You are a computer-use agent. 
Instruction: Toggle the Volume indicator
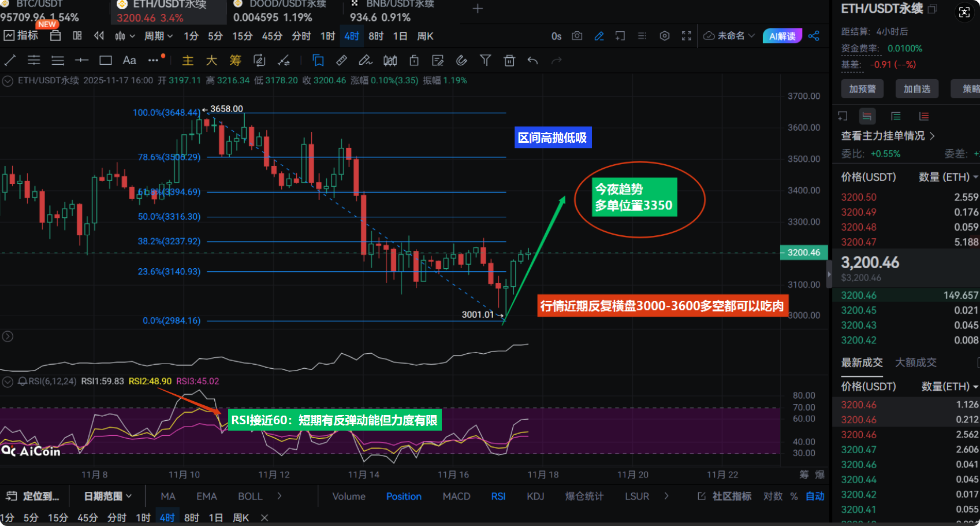click(x=349, y=496)
